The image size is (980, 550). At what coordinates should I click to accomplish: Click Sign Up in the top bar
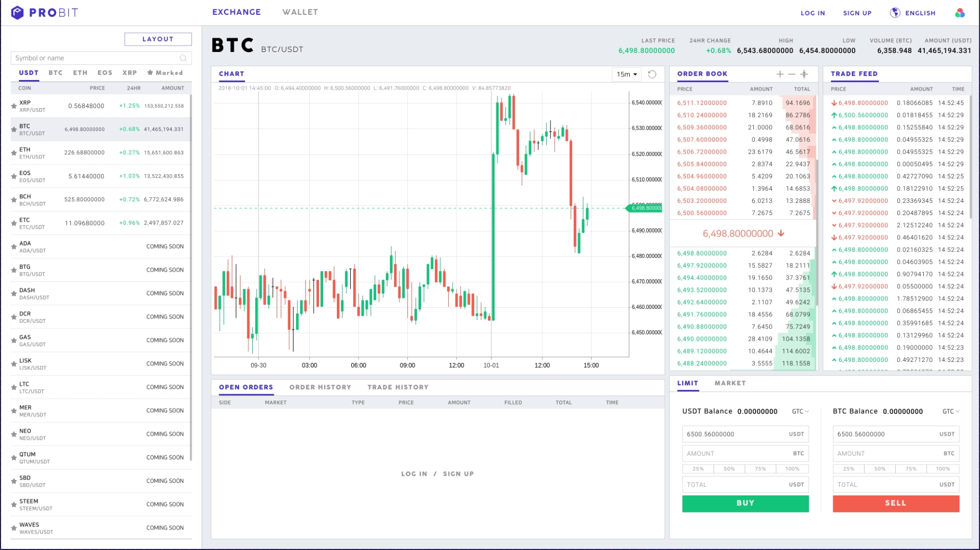click(x=857, y=13)
